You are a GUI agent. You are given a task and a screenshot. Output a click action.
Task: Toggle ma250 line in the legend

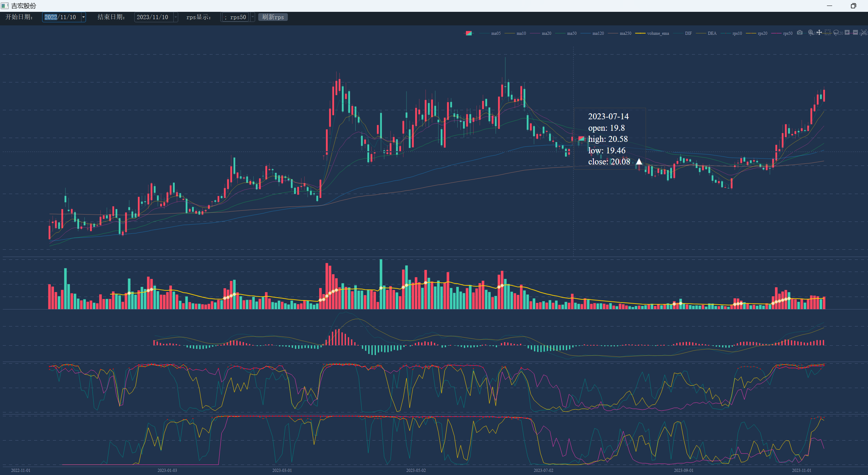(620, 33)
